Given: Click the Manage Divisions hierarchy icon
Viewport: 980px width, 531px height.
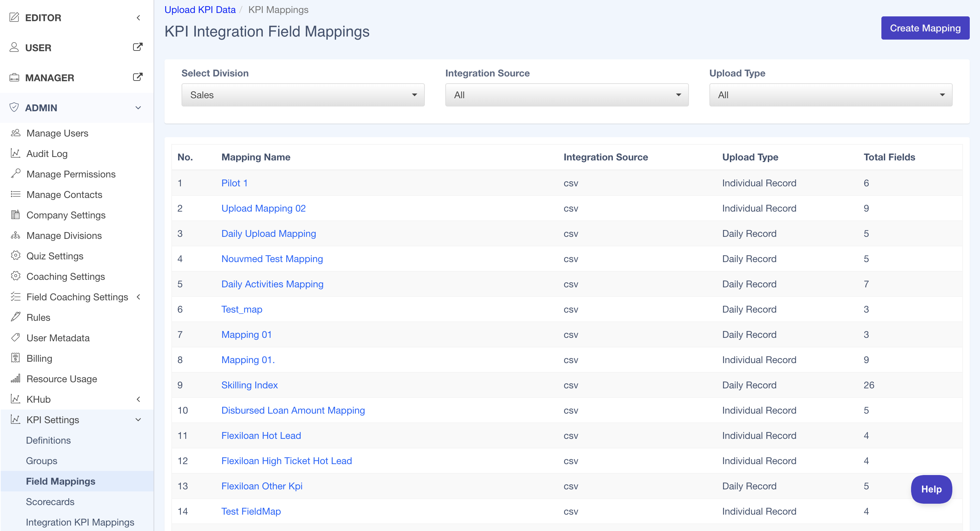Looking at the screenshot, I should [15, 235].
